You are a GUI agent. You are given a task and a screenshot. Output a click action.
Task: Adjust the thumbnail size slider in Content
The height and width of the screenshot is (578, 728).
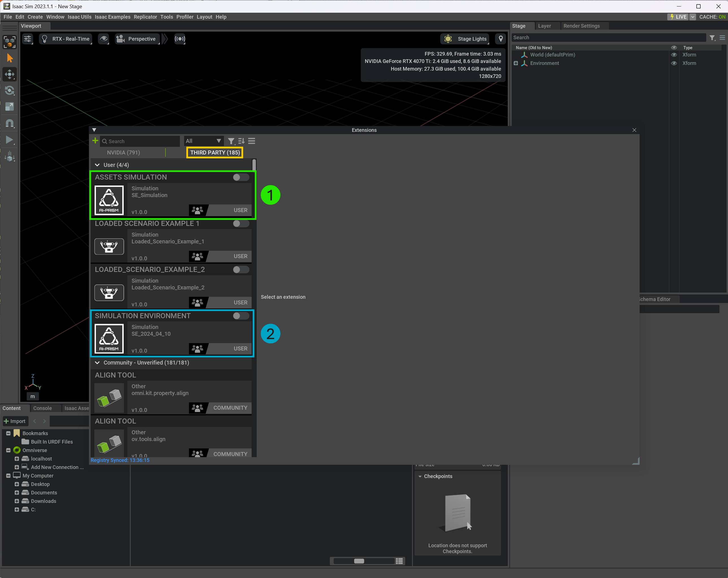(359, 561)
